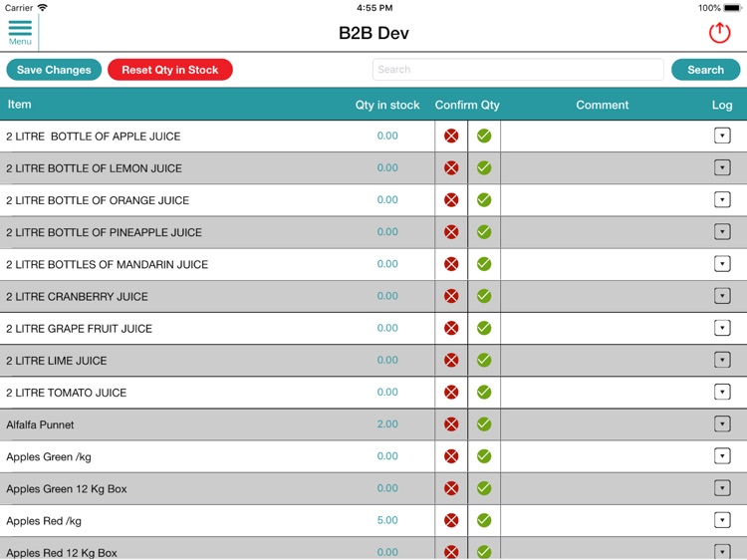Viewport: 747px width, 560px height.
Task: Reject quantity for Grape Fruit Juice row
Action: click(x=451, y=328)
